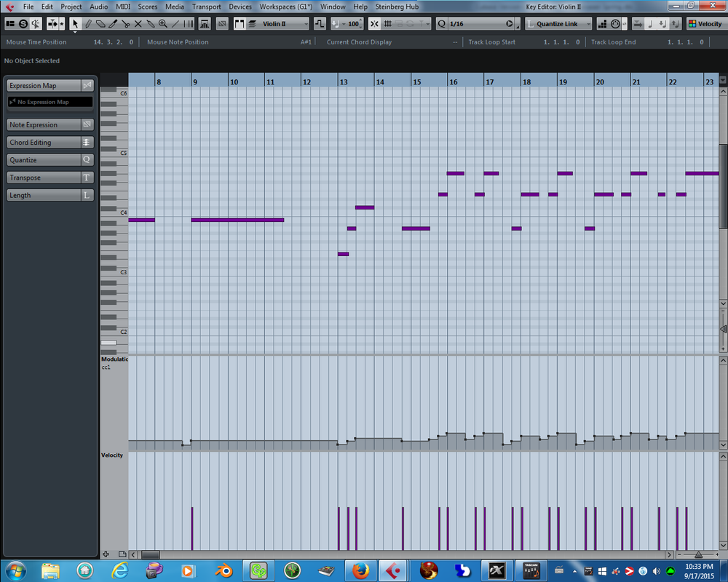The width and height of the screenshot is (728, 582).
Task: Toggle Step Input stairs icon
Action: pos(602,24)
